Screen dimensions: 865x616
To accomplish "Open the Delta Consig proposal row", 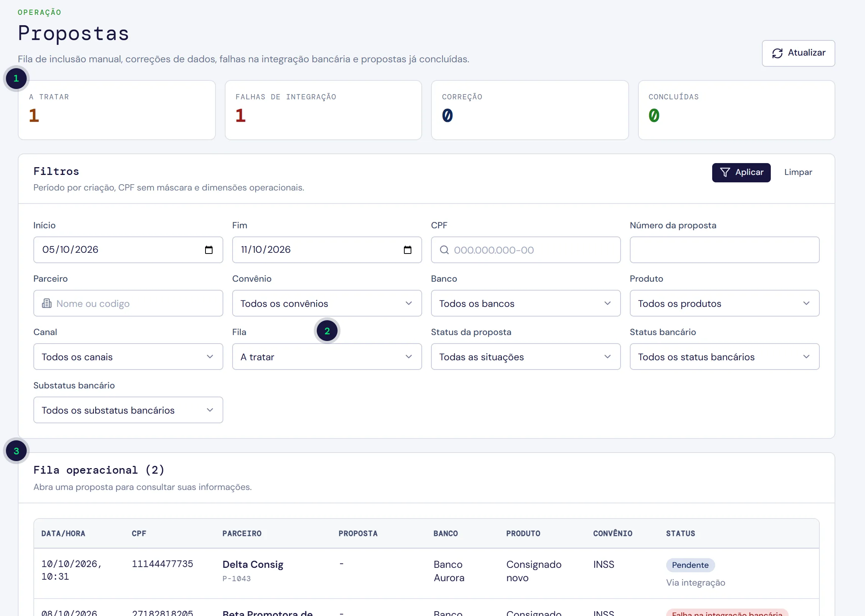I will (x=426, y=573).
